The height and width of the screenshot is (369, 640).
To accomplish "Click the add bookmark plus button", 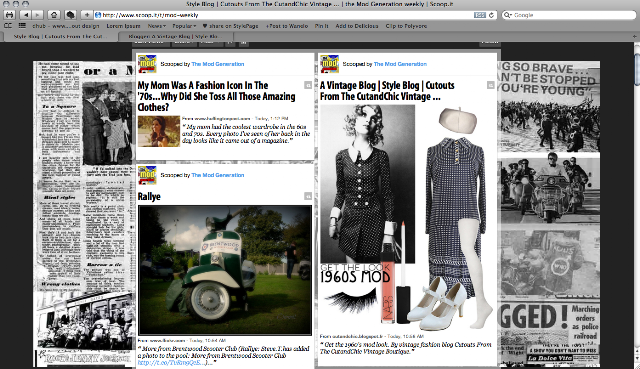I will pos(87,15).
